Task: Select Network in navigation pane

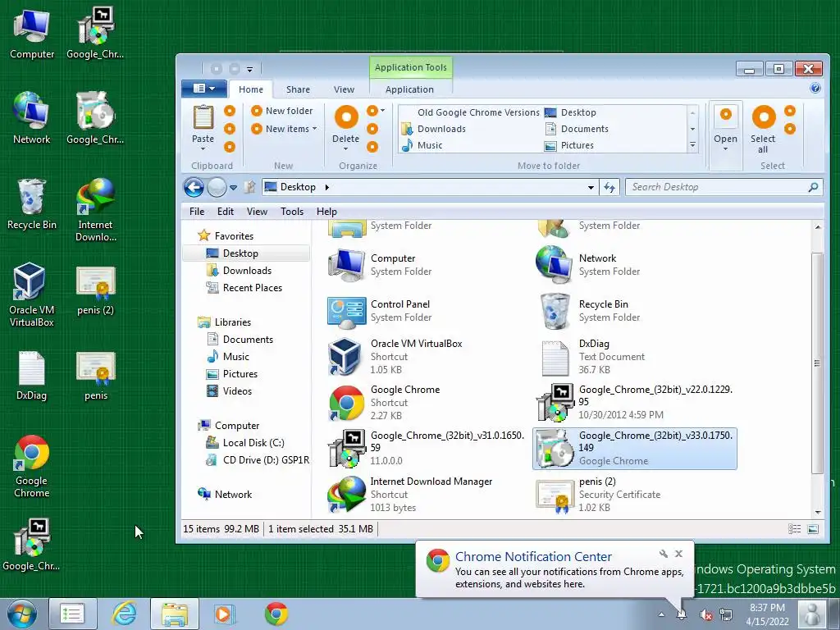Action: 233,495
